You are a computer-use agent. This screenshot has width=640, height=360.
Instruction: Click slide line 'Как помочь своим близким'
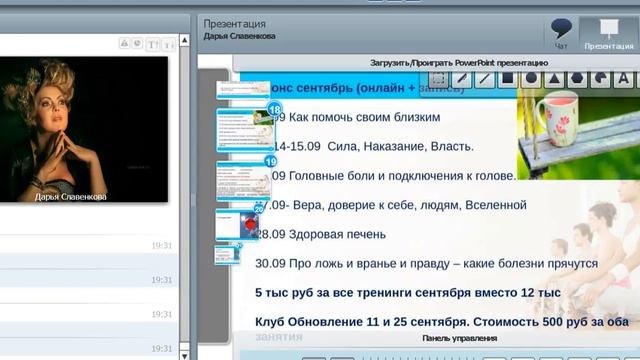[364, 118]
